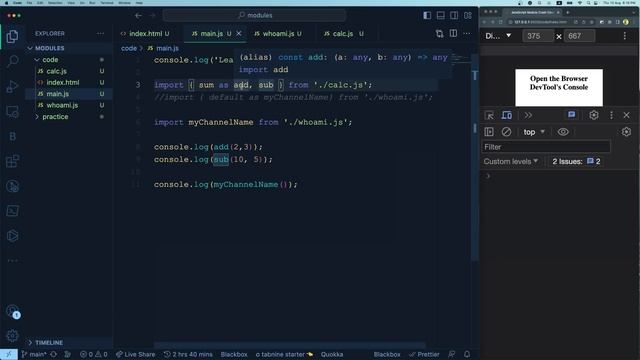Click the main branch status item
This screenshot has height=360, width=640.
click(34, 354)
